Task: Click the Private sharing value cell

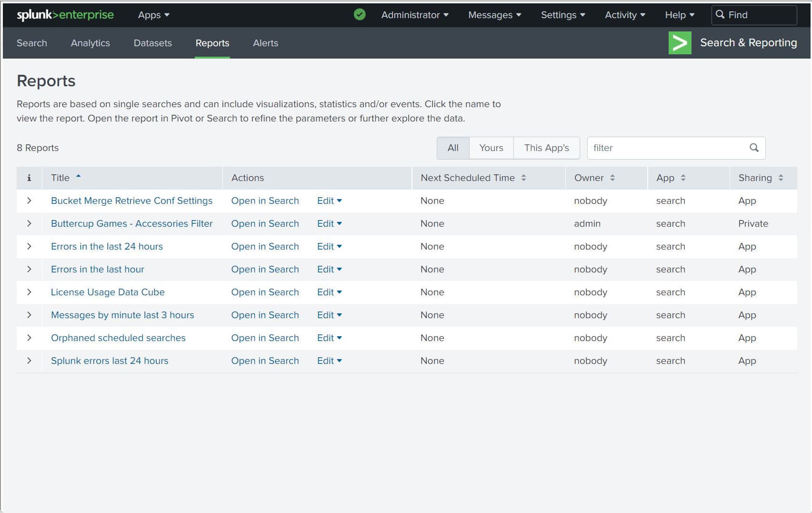Action: 753,223
